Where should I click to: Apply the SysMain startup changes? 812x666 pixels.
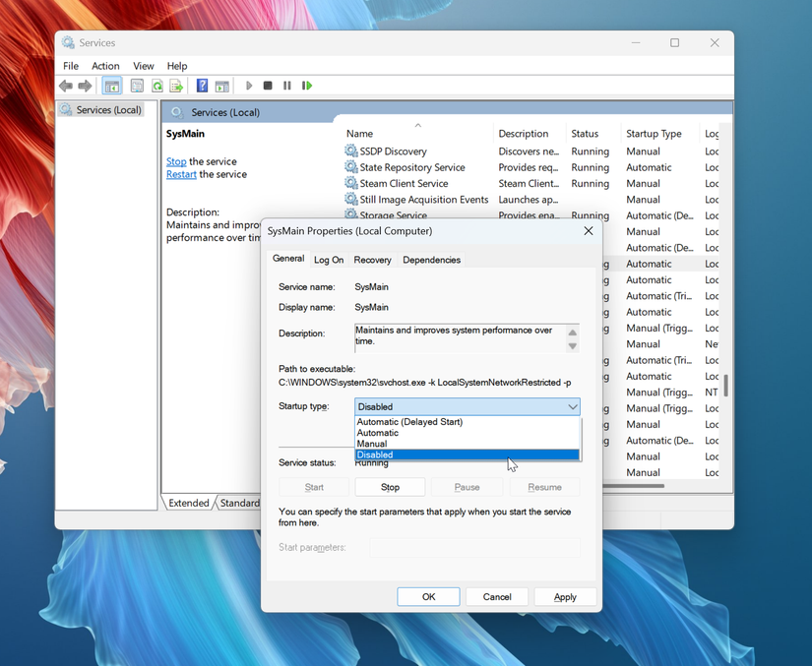565,596
